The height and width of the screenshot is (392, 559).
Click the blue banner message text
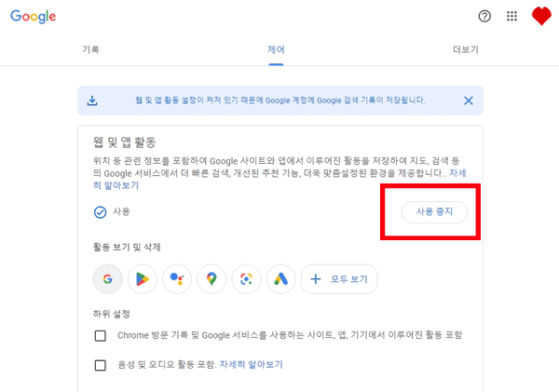(280, 101)
